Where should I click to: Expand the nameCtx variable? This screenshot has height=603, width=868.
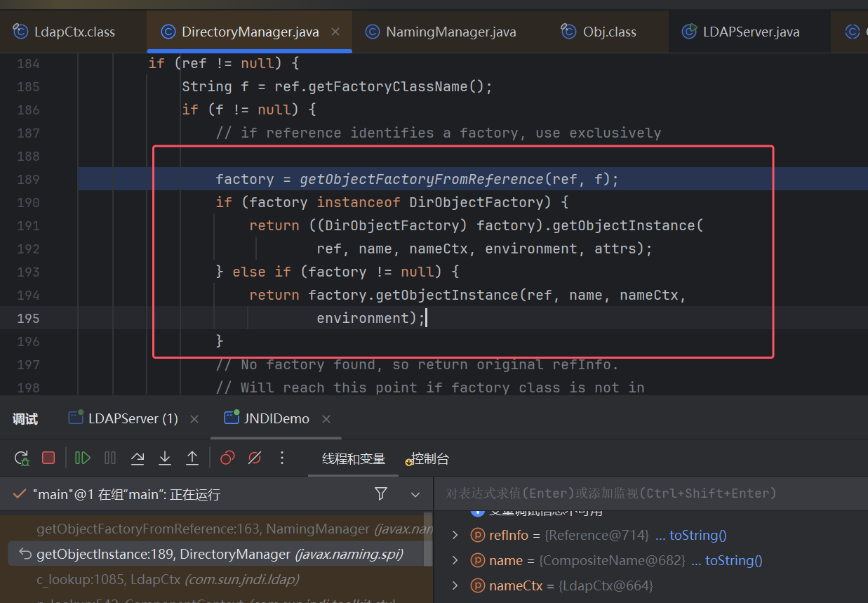click(x=455, y=585)
